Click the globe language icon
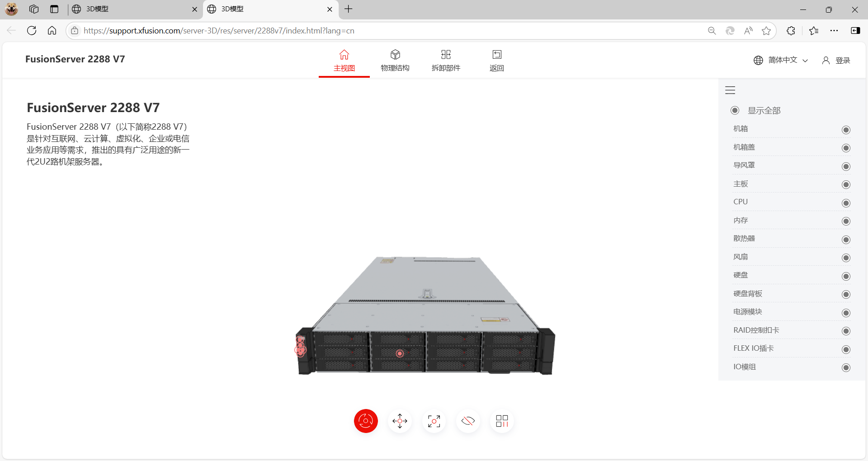The width and height of the screenshot is (868, 461). click(758, 60)
